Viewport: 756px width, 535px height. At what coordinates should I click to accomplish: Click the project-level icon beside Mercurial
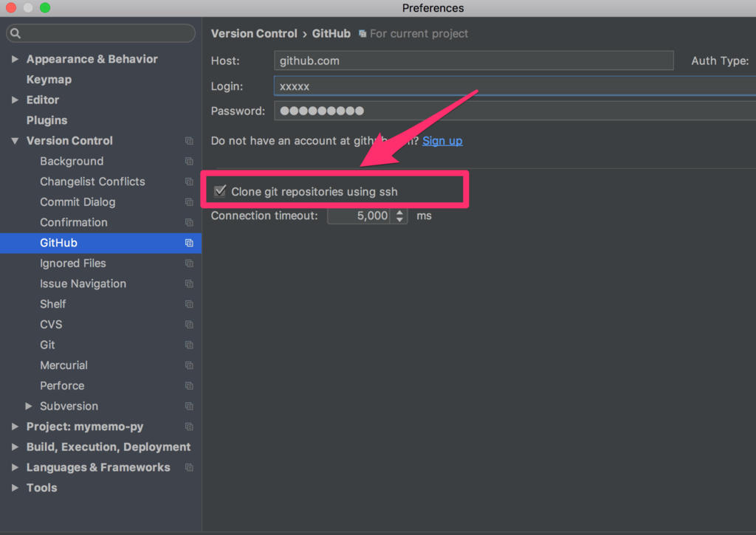(189, 365)
